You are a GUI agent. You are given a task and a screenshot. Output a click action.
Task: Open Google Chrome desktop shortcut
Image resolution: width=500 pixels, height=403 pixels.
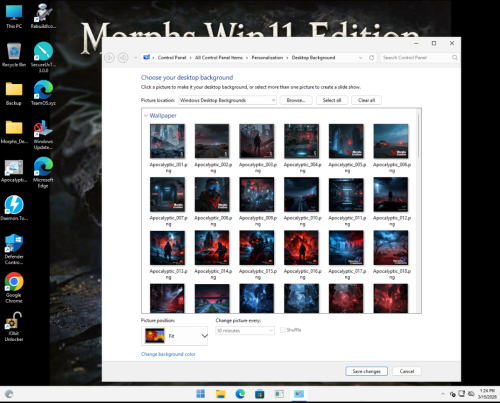click(14, 287)
